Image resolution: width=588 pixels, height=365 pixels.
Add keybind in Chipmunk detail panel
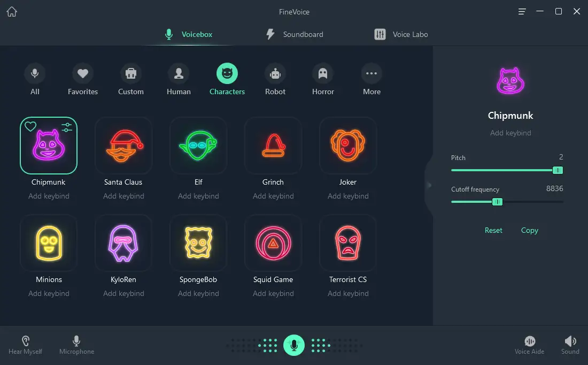click(510, 133)
